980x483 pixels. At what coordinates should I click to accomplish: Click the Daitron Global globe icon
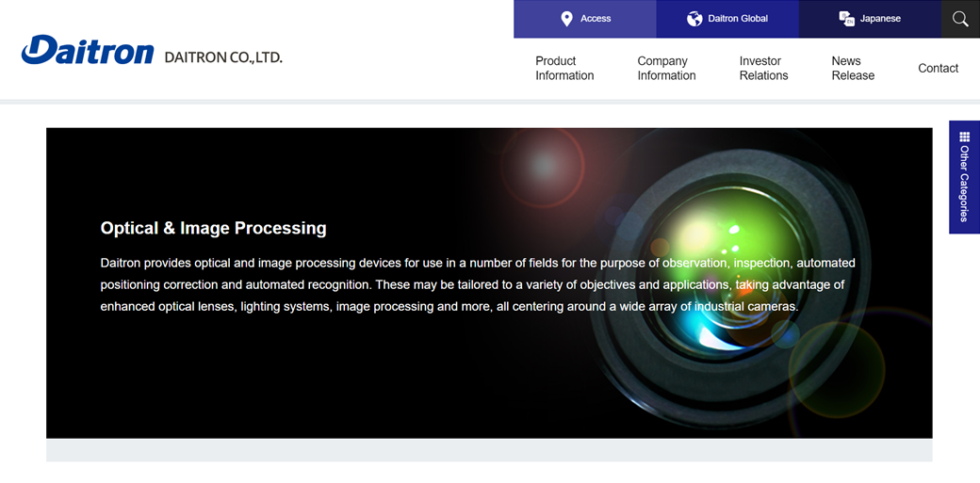click(x=694, y=19)
